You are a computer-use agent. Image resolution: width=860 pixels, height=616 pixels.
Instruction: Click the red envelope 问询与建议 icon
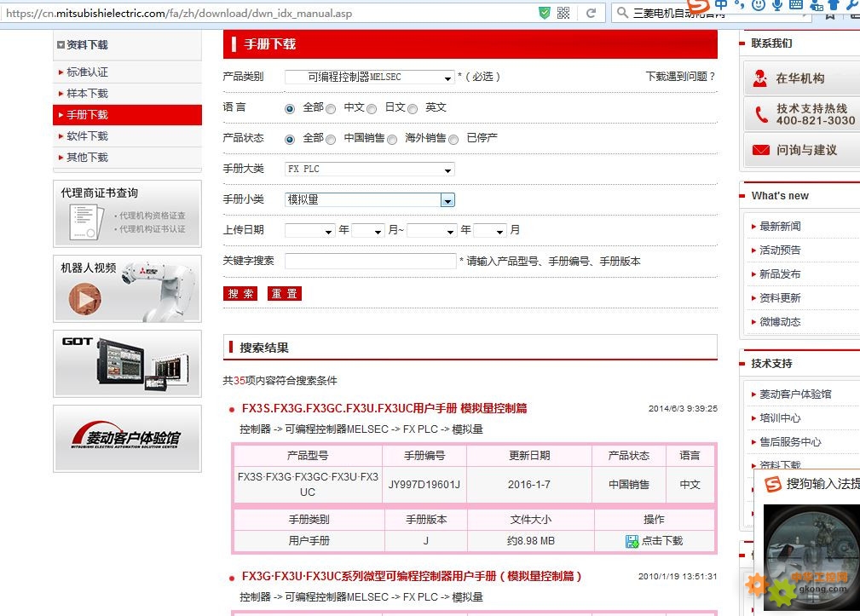(x=761, y=150)
